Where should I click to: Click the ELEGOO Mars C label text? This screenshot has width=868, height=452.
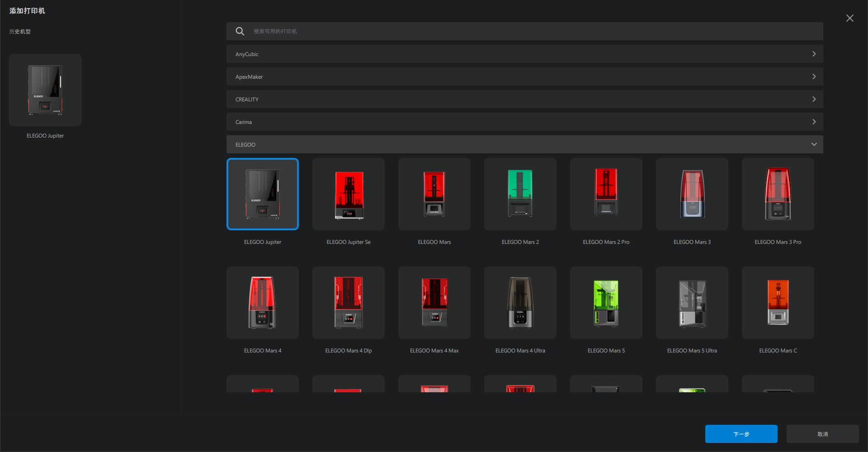coord(778,351)
